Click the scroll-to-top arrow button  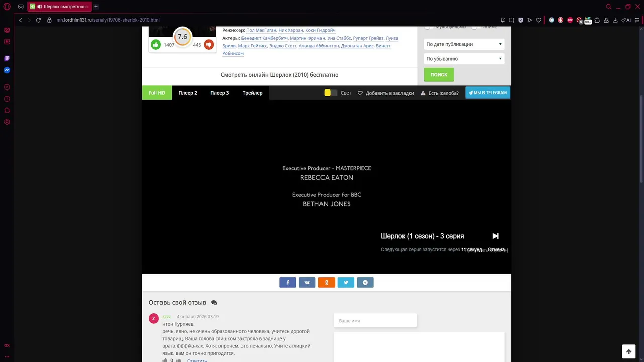tap(628, 352)
